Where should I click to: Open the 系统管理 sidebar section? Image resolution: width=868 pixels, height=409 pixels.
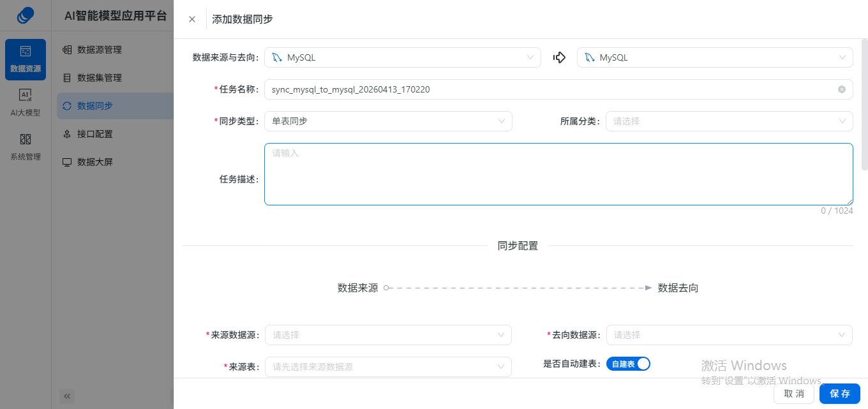(26, 147)
